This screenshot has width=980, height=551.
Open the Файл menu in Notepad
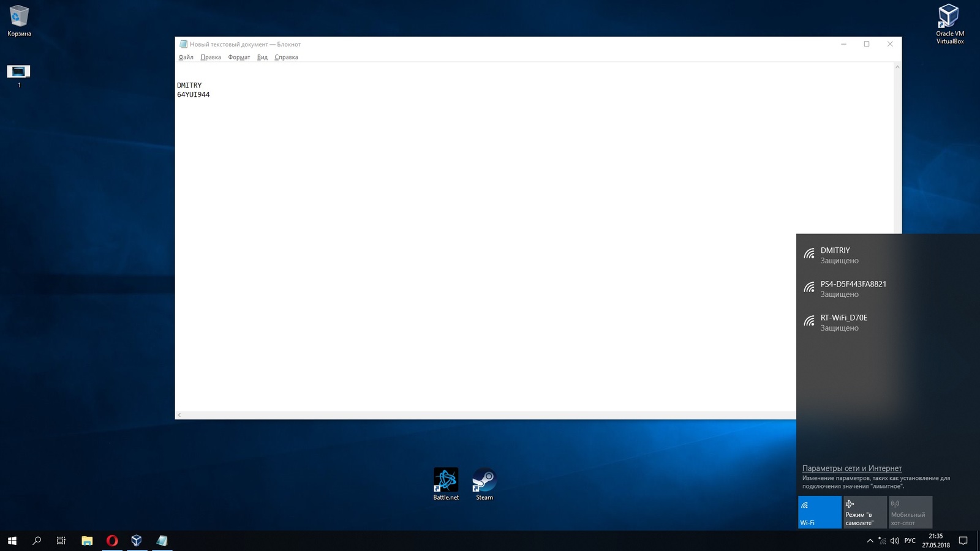point(186,58)
